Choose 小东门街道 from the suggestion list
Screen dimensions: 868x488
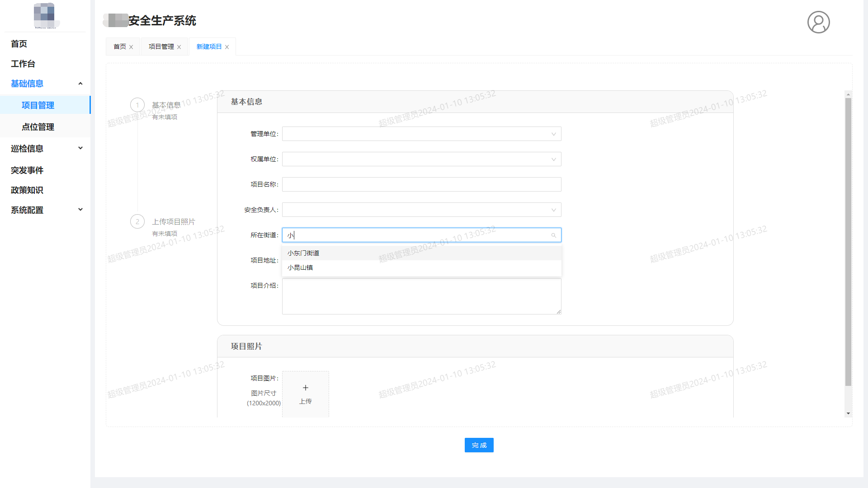[x=421, y=253]
